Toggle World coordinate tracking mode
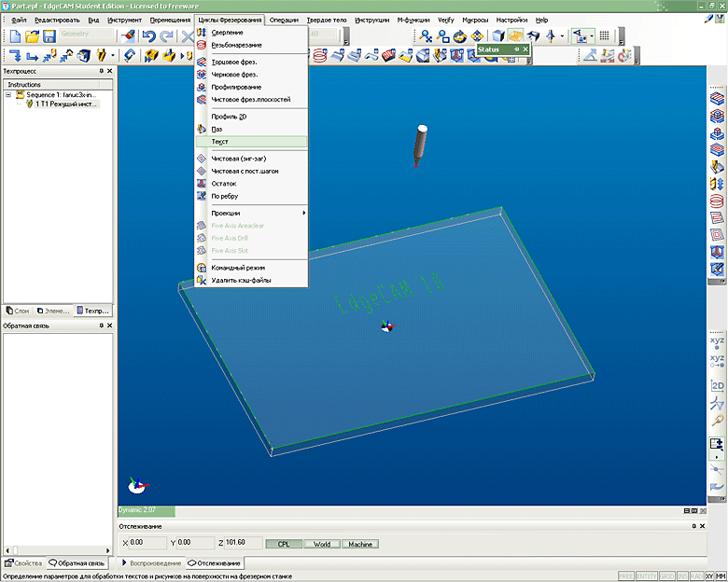This screenshot has width=728, height=582. click(x=322, y=544)
